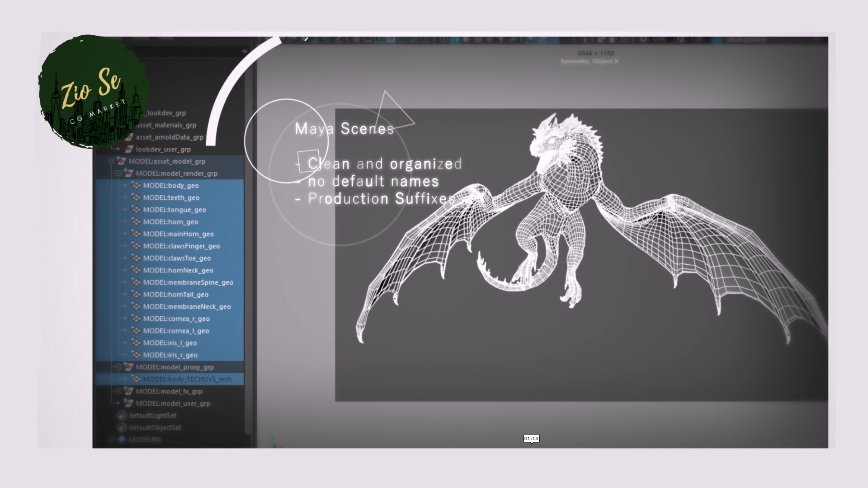Click the group icon of MODEL:model_fx_grp

coord(129,391)
